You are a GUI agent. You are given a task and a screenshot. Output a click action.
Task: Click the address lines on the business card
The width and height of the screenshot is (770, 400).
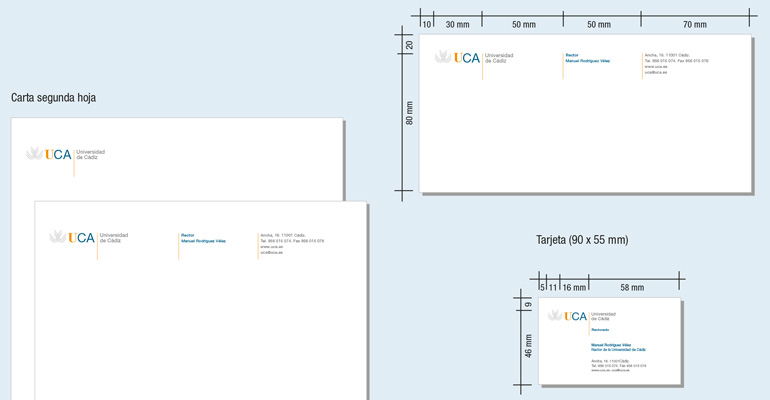point(618,364)
